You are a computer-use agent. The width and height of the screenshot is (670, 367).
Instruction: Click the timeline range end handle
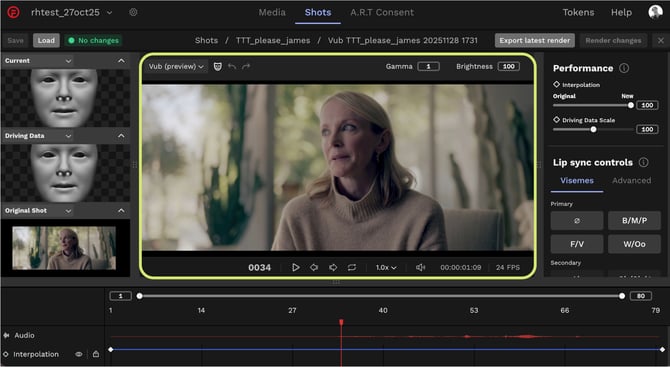click(x=622, y=296)
